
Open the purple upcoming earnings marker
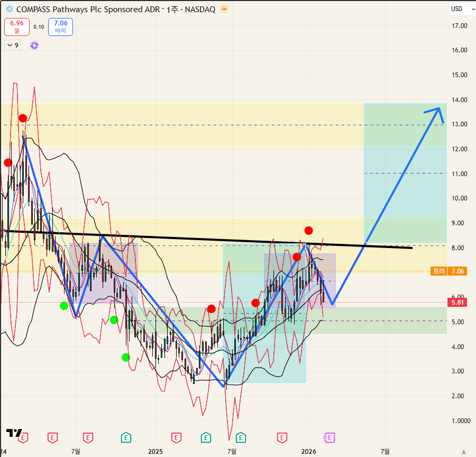(x=329, y=438)
